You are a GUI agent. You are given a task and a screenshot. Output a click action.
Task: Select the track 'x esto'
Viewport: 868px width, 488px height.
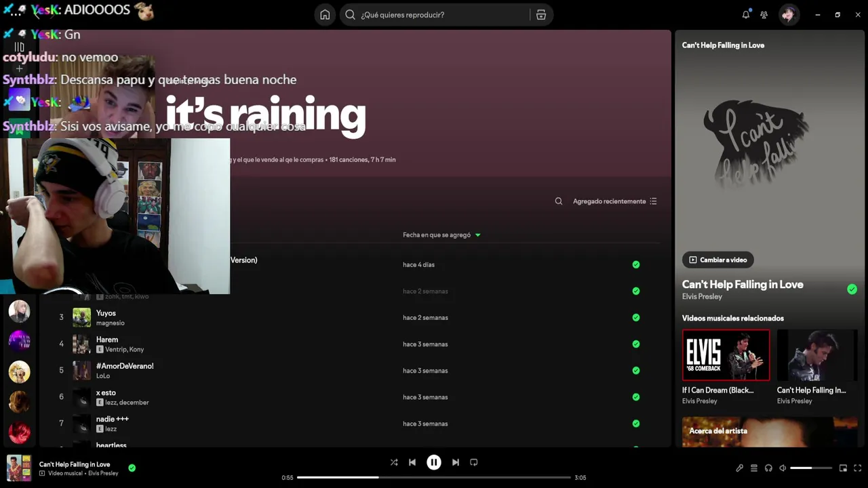click(x=106, y=392)
